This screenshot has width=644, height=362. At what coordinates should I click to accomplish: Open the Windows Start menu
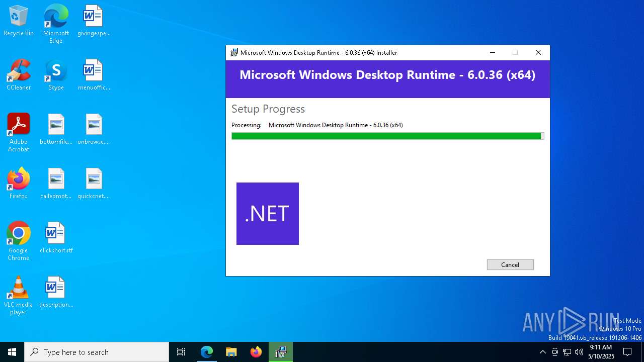point(12,352)
